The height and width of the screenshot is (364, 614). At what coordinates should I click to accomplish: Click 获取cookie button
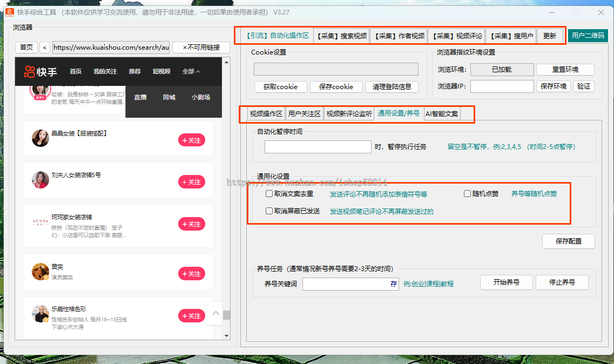click(x=280, y=86)
